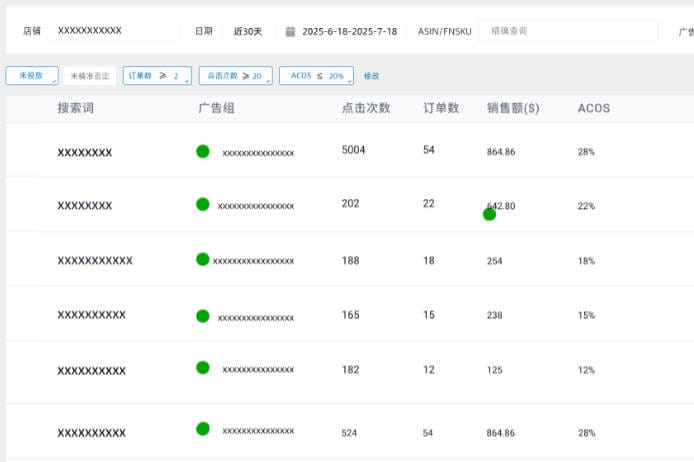Click green status dot in the 182 clicks row
The width and height of the screenshot is (694, 462).
(203, 368)
